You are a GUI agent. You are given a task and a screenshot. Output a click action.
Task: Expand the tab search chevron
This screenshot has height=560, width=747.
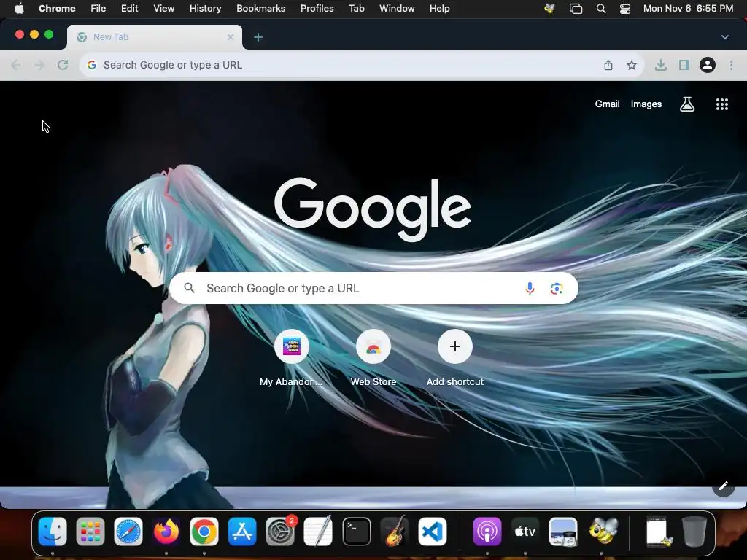click(x=725, y=37)
